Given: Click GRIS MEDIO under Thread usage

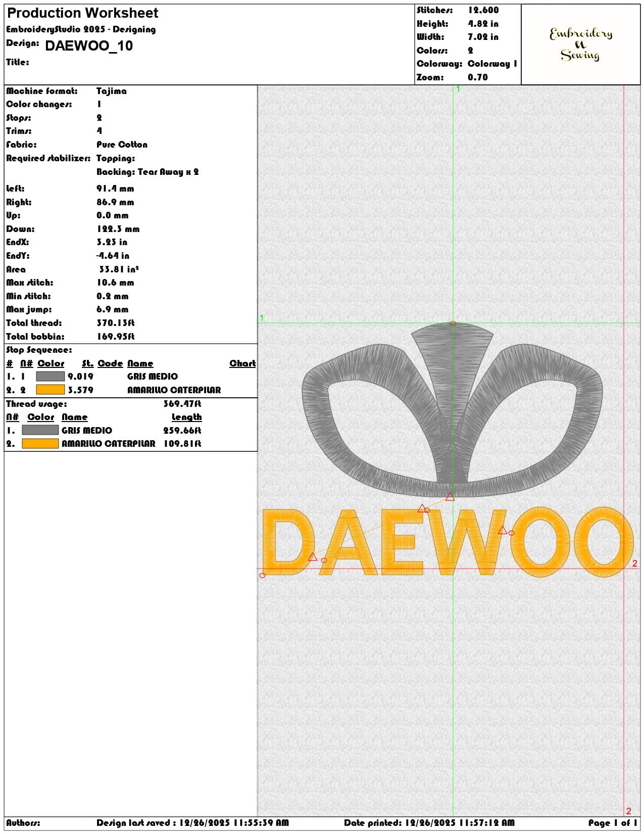Looking at the screenshot, I should pyautogui.click(x=87, y=431).
